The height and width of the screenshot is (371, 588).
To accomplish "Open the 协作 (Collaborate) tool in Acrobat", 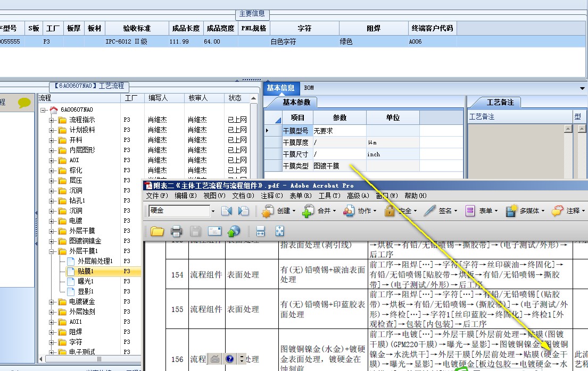I will 360,211.
